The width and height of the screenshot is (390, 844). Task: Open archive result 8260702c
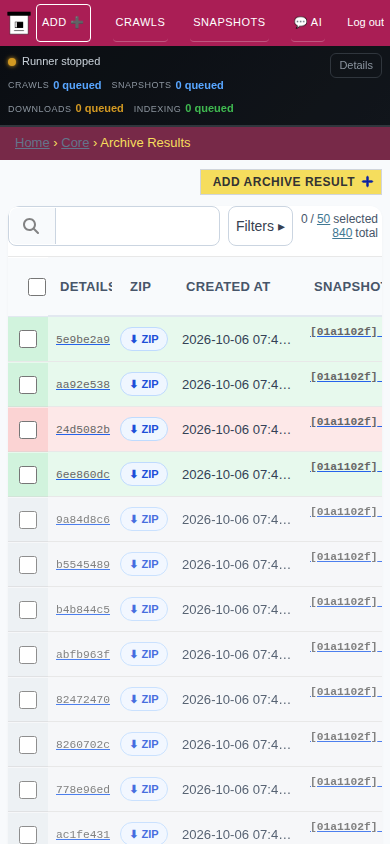(x=83, y=745)
